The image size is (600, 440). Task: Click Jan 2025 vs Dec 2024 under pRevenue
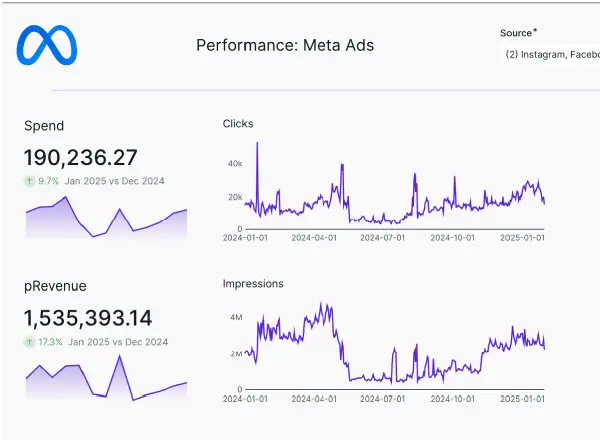tap(119, 342)
